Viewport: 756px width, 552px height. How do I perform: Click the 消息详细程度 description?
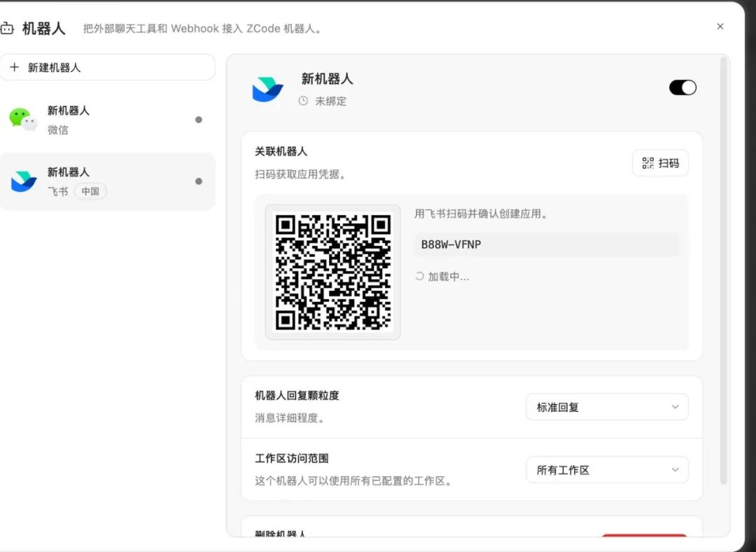(x=290, y=418)
